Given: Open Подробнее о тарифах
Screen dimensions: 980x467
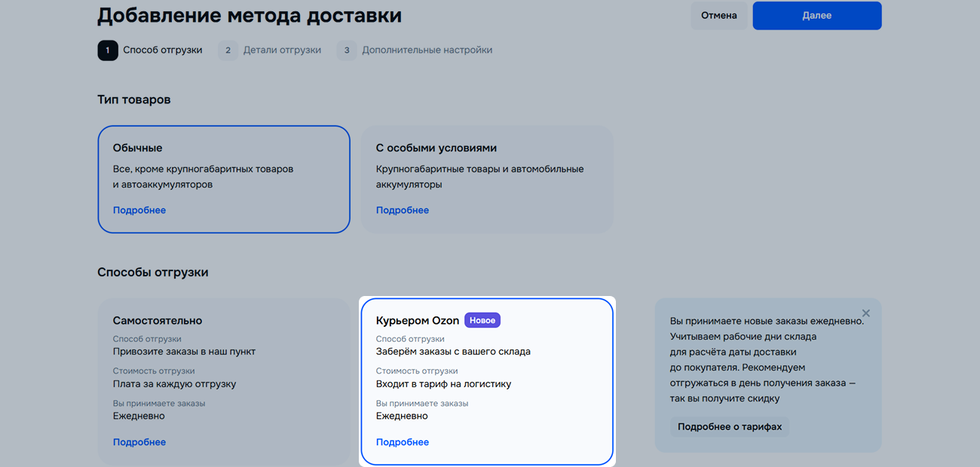Looking at the screenshot, I should pyautogui.click(x=730, y=427).
